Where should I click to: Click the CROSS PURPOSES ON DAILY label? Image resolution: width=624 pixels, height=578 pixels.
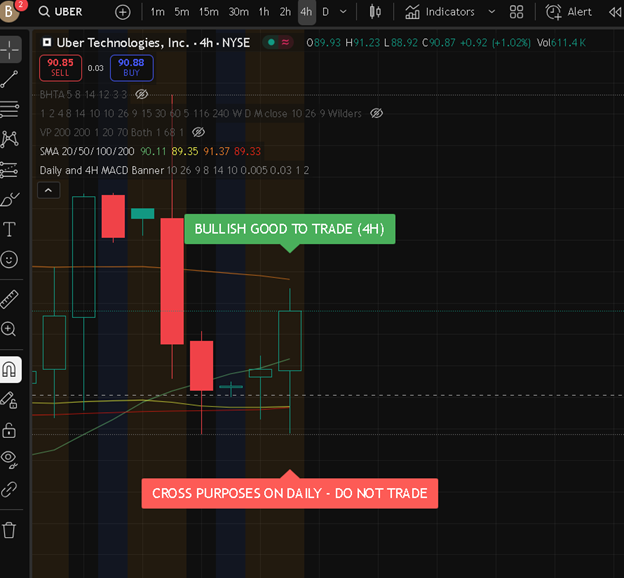coord(290,494)
